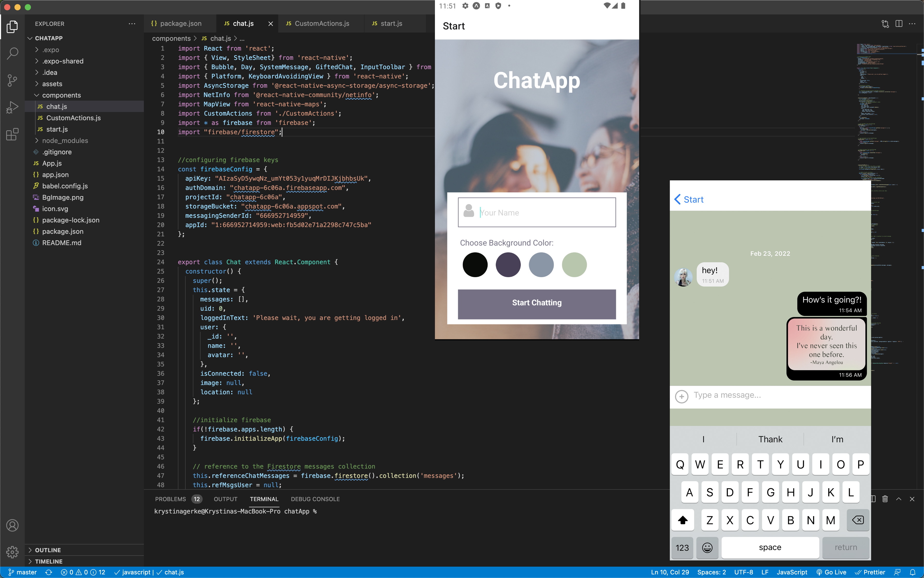Click the components breadcrumb segment
Image resolution: width=924 pixels, height=578 pixels.
(x=171, y=39)
